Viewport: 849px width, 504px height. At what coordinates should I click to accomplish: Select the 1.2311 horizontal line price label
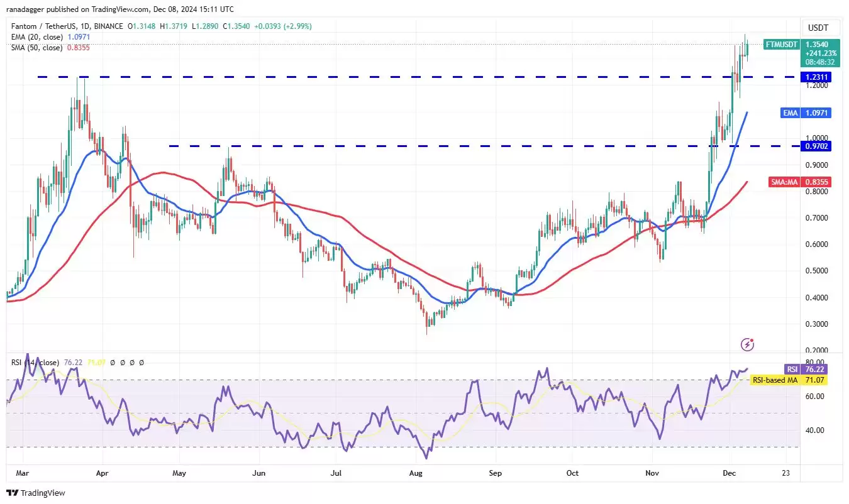pos(815,77)
